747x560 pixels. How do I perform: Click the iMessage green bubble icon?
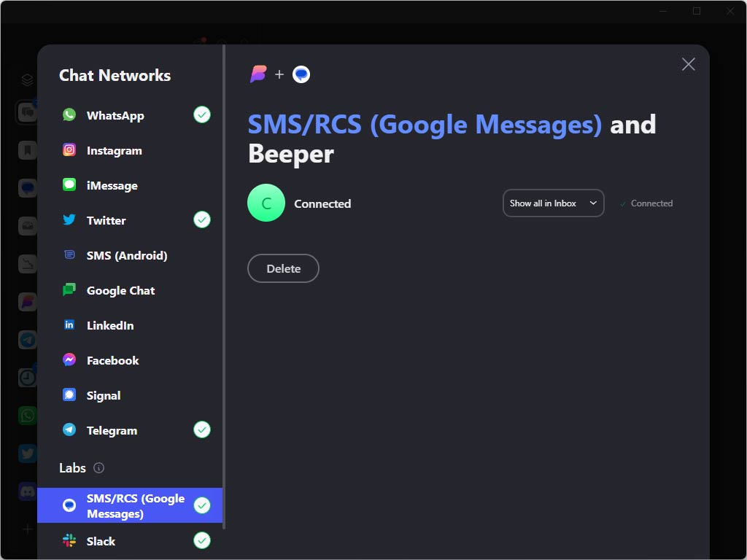(69, 185)
